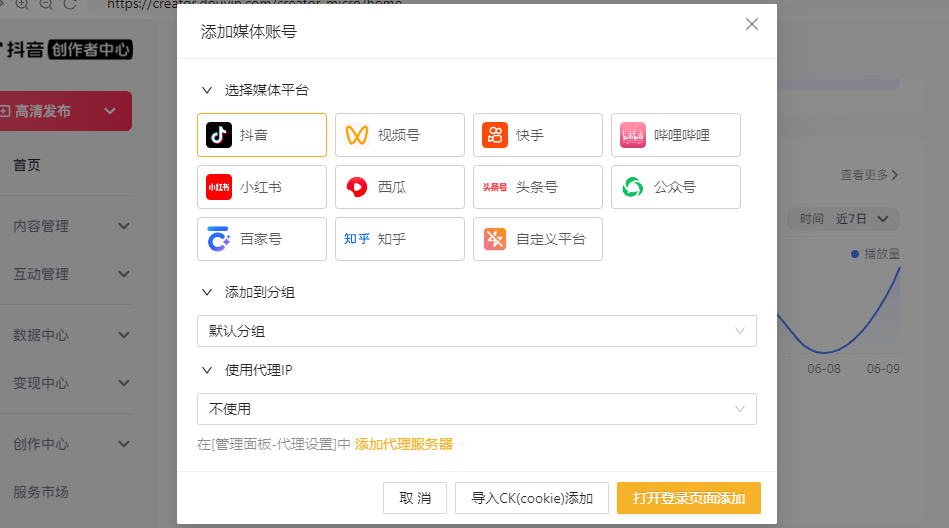Close the 添加媒体账号 dialog
This screenshot has height=528, width=949.
[x=752, y=24]
